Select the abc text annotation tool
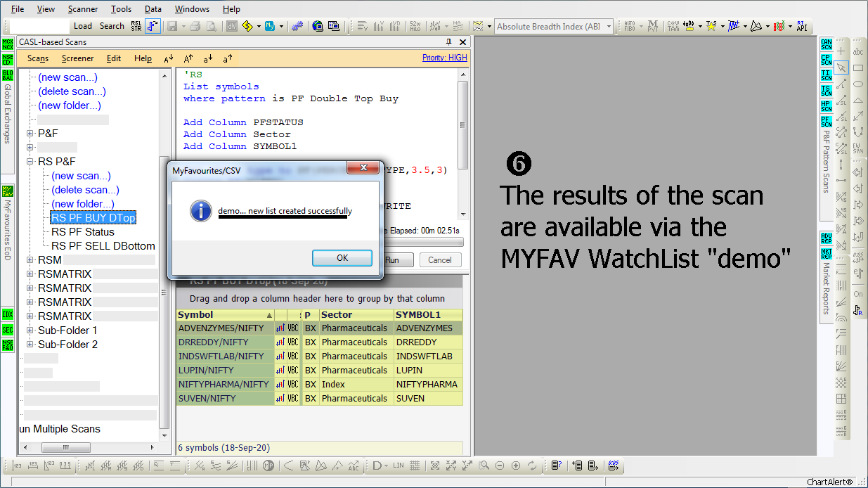This screenshot has width=868, height=488. pyautogui.click(x=858, y=51)
